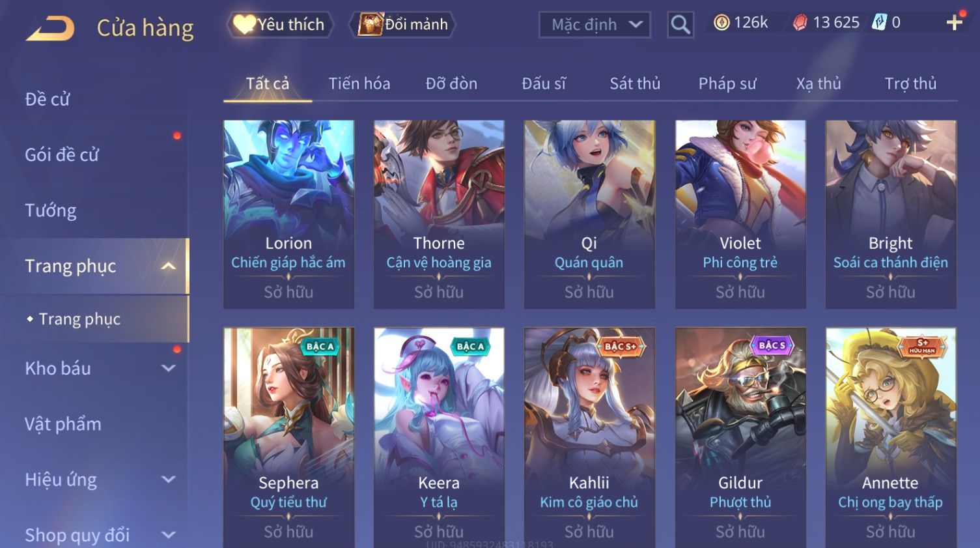
Task: Select the Lorion Chiến giáp hắc ám skin
Action: [288, 214]
